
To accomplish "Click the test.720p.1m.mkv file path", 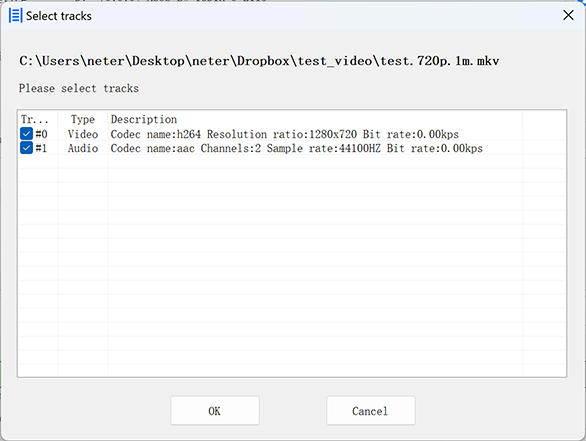I will (259, 61).
